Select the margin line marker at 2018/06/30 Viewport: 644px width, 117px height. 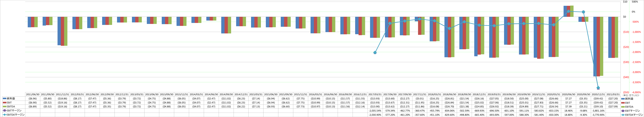click(449, 28)
